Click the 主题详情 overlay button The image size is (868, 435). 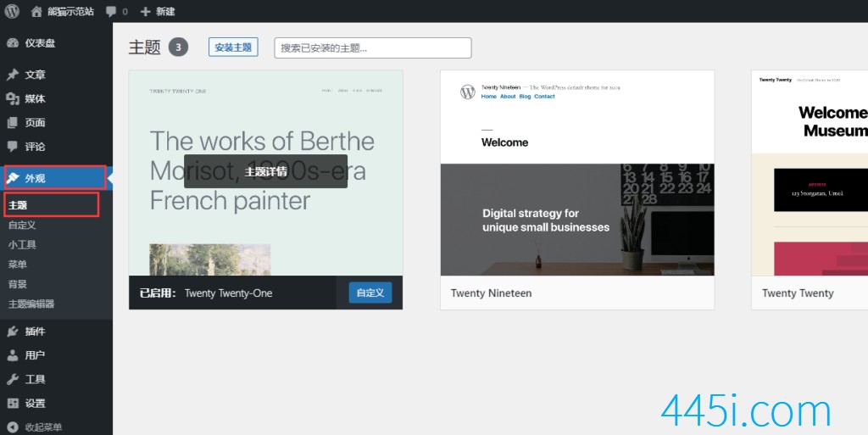pyautogui.click(x=265, y=171)
